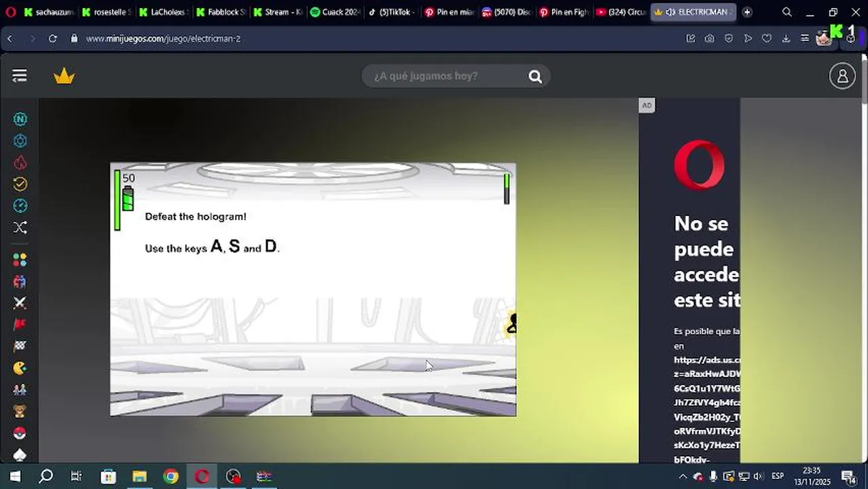Click the gold crown logo

(x=64, y=76)
